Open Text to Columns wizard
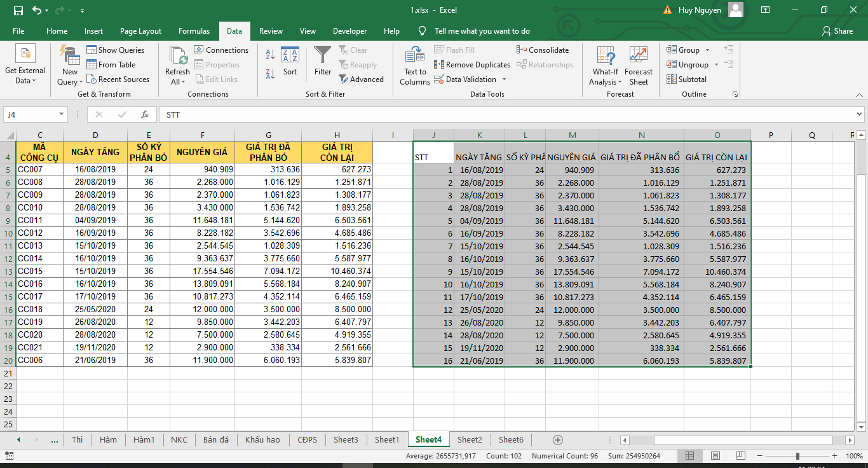The height and width of the screenshot is (468, 868). point(415,65)
